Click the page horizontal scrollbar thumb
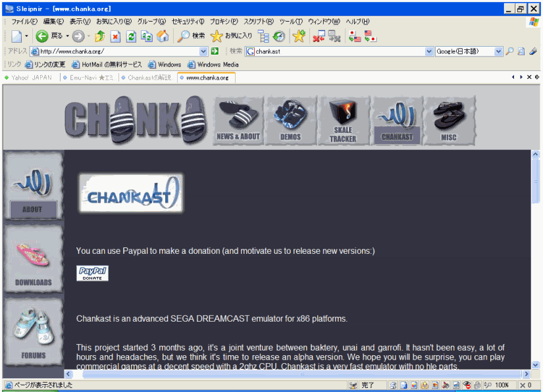Screen dimensions: 543x392 (x=301, y=374)
